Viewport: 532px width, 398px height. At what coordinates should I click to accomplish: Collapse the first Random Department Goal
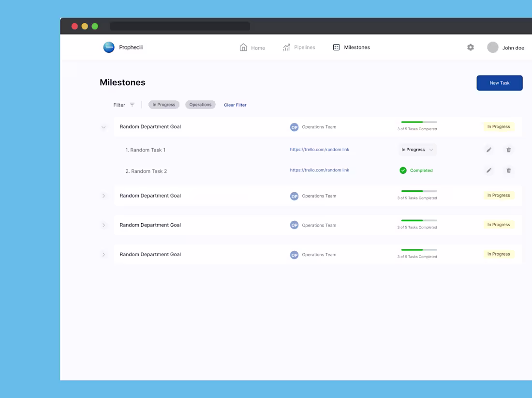pos(103,127)
